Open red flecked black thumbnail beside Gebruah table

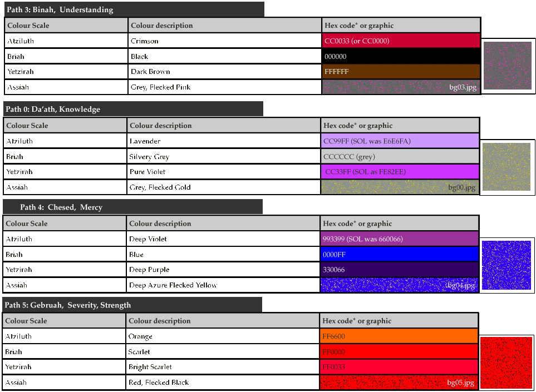coord(506,362)
